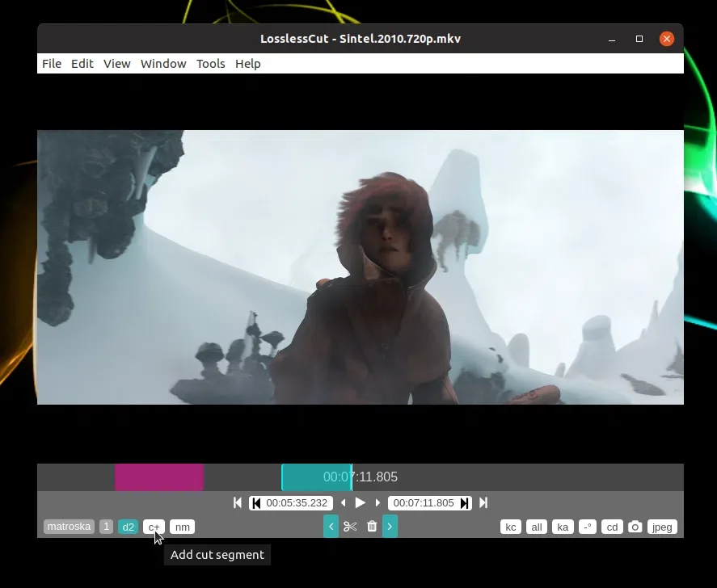Step one frame backward
This screenshot has width=717, height=588.
point(344,503)
